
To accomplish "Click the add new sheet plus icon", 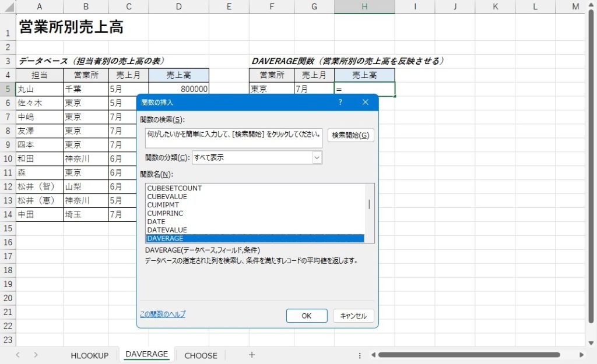I will 252,355.
